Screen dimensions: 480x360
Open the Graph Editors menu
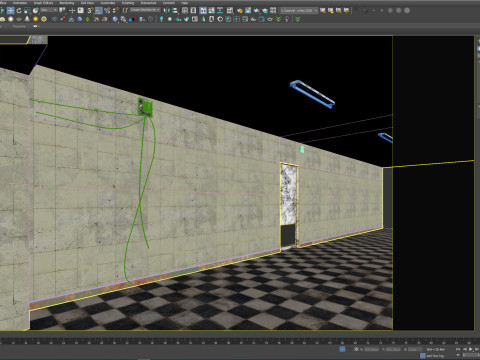point(43,3)
